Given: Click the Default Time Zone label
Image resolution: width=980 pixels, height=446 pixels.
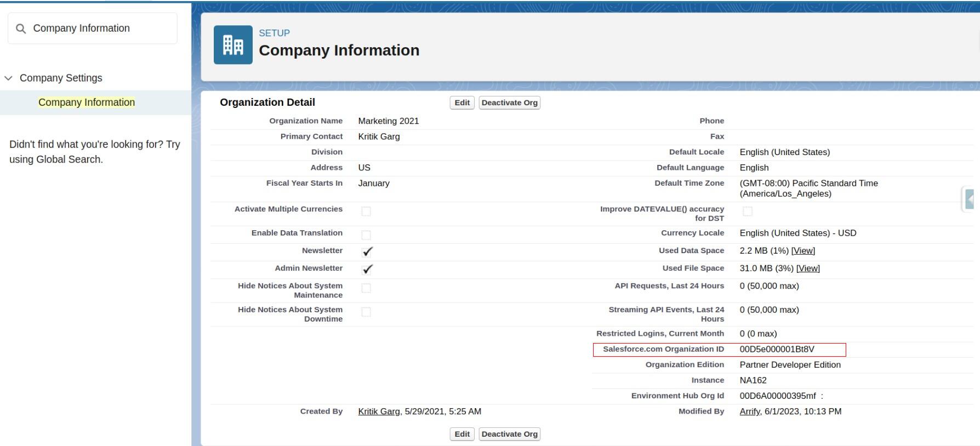Looking at the screenshot, I should tap(690, 183).
